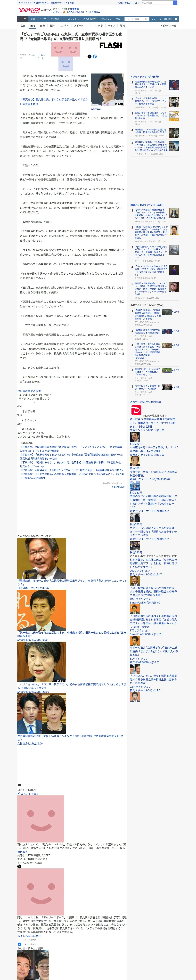Image resolution: width=196 pixels, height=980 pixels.
Task: Open 石丸伸二氏 article photo
Action: point(107,90)
